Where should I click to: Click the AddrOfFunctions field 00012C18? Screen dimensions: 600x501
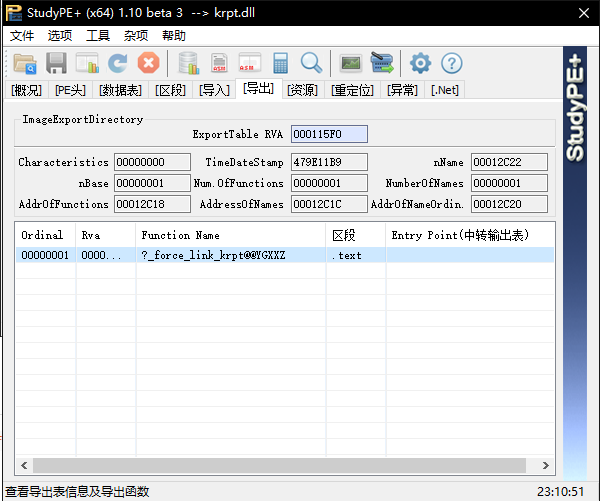pos(152,204)
